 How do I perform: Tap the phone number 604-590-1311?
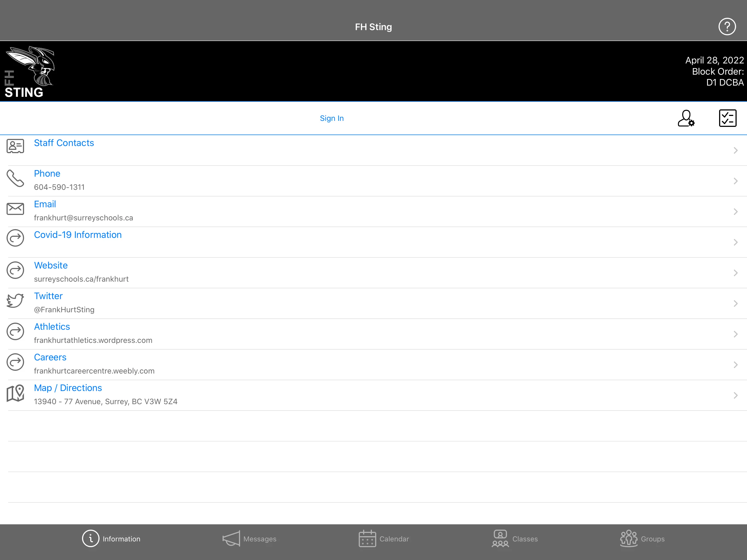pos(59,187)
